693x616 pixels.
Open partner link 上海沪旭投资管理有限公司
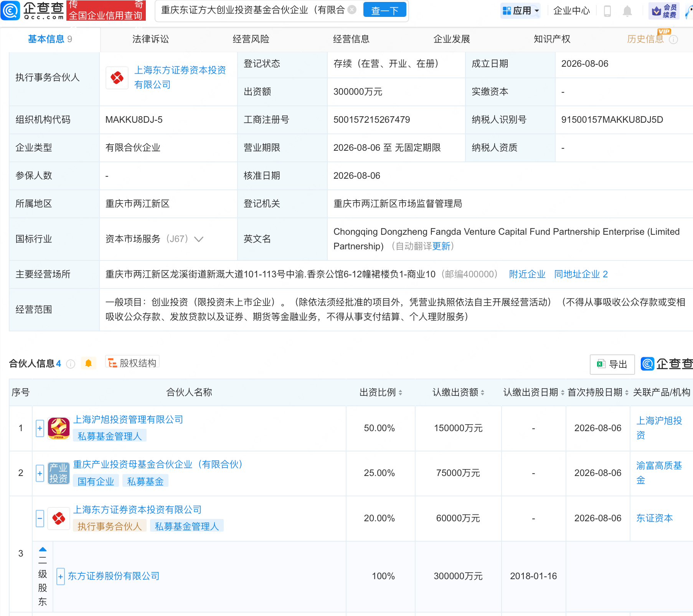[x=128, y=420]
